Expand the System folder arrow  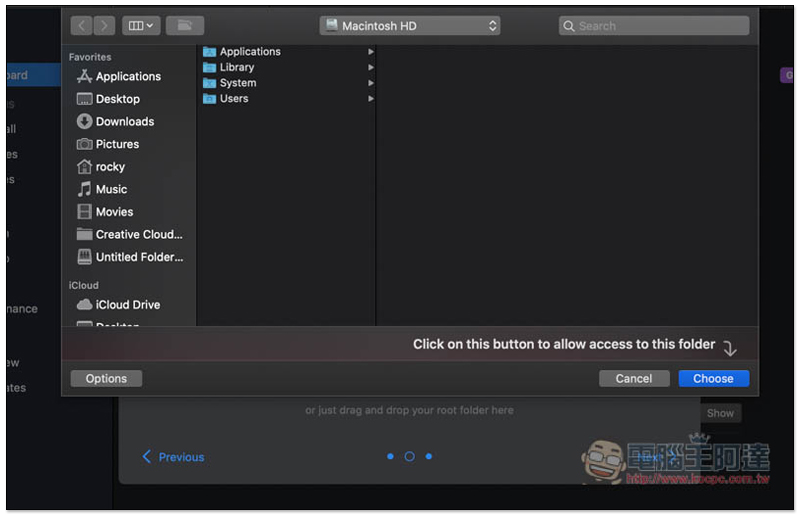(x=371, y=83)
